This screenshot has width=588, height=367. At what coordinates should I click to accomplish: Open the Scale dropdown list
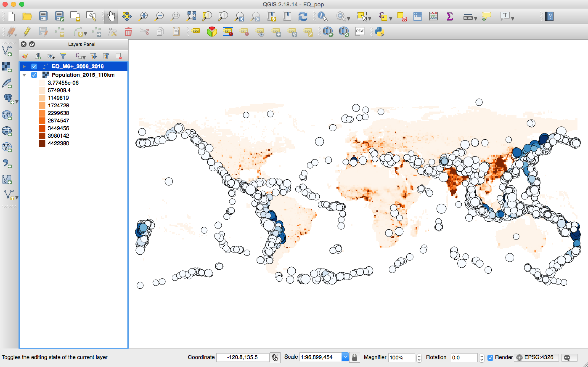tap(345, 357)
